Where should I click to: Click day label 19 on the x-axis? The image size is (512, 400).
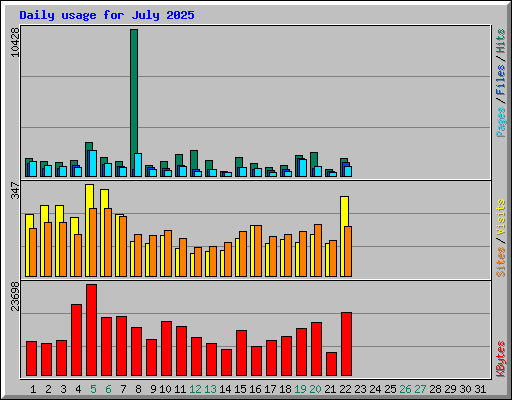pos(300,389)
